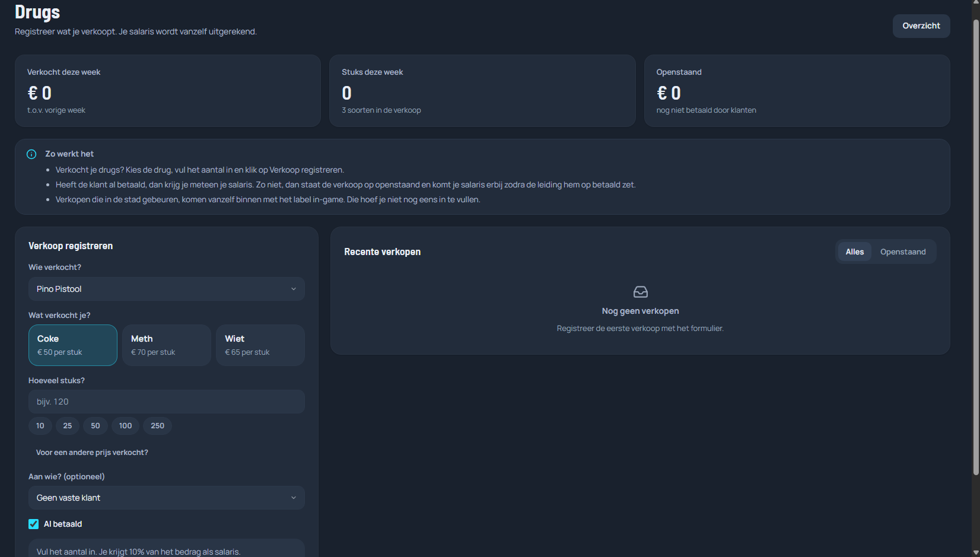
Task: Choose Wiet as the drug sold
Action: pyautogui.click(x=260, y=345)
